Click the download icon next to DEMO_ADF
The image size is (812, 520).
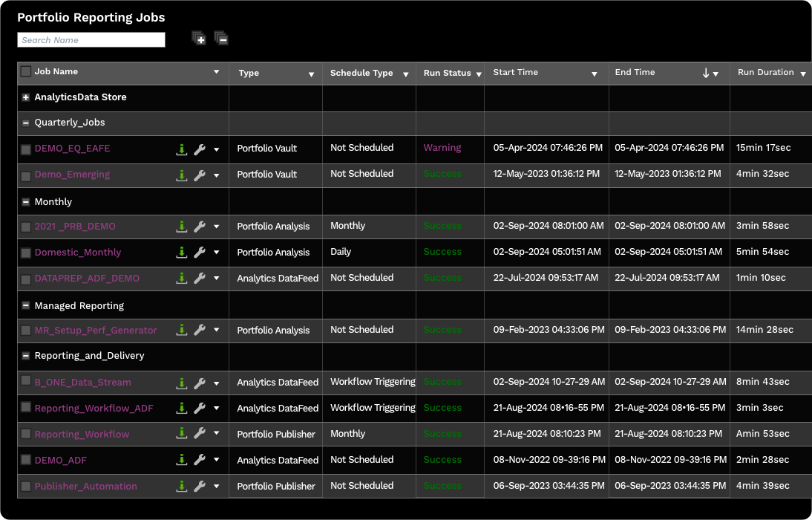pyautogui.click(x=182, y=460)
